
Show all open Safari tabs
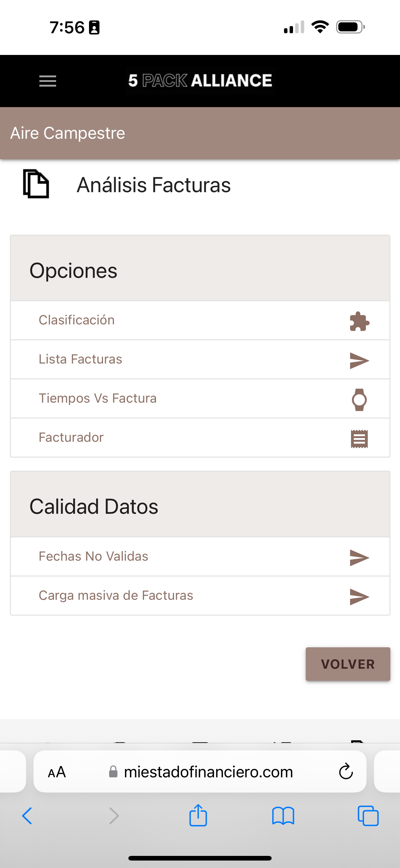pos(368,816)
